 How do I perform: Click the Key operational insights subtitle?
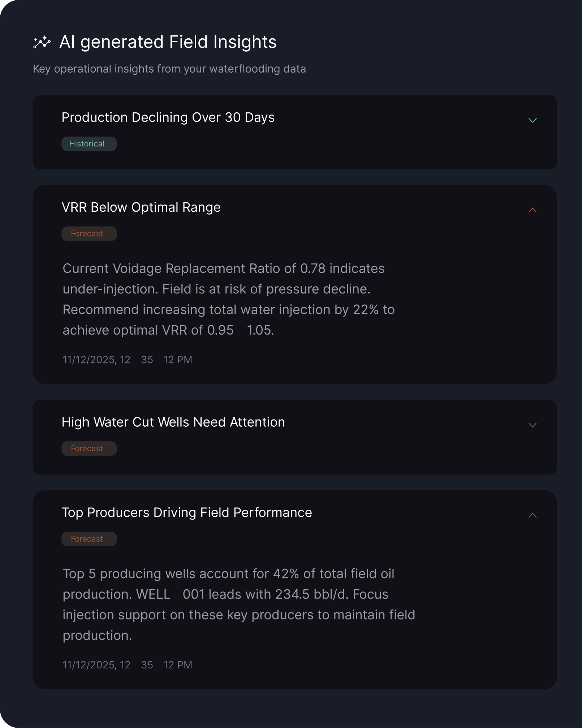pos(169,69)
